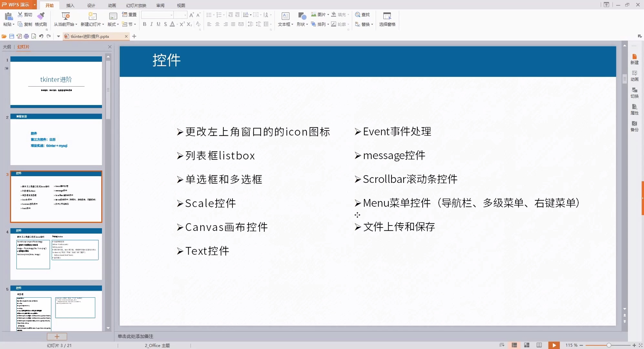Image resolution: width=644 pixels, height=349 pixels.
Task: Click the Format Painter (格式刷) icon
Action: (x=41, y=16)
